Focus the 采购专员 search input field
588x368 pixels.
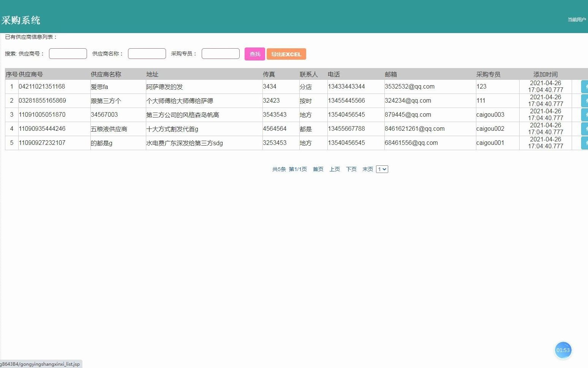click(220, 53)
